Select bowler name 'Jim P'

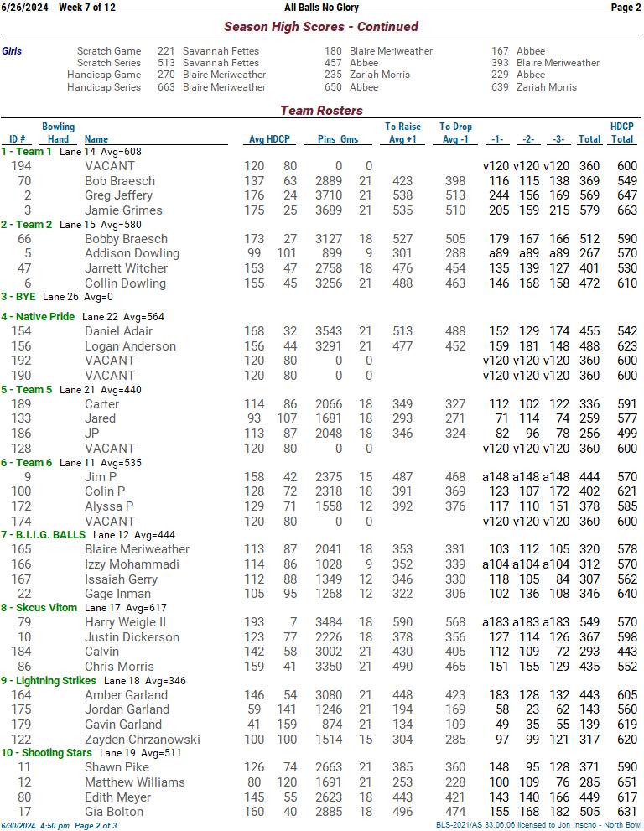[101, 477]
